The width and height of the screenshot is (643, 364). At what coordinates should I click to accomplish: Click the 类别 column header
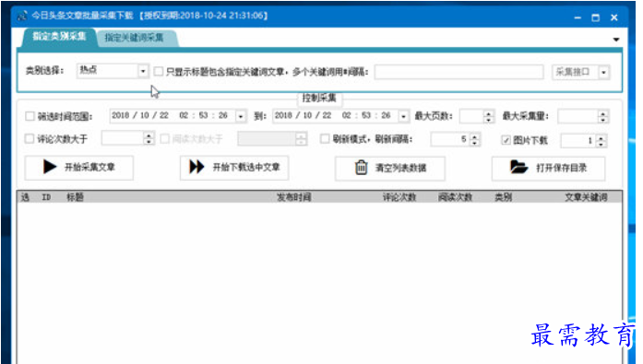tap(503, 197)
